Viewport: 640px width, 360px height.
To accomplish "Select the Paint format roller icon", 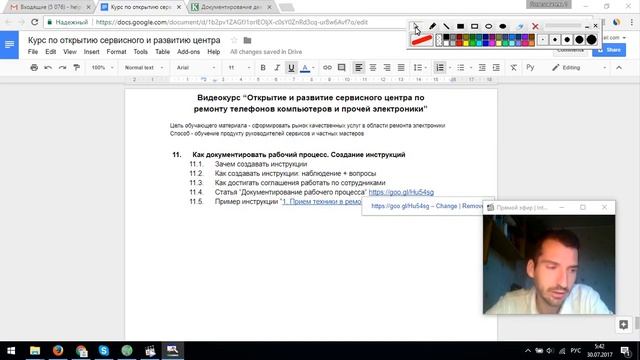I will 76,67.
